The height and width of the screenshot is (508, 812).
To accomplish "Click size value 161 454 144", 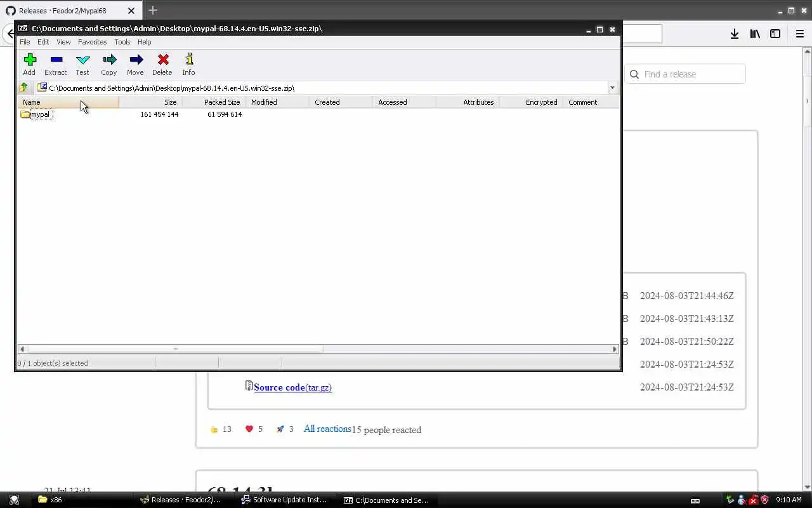I will coord(159,114).
